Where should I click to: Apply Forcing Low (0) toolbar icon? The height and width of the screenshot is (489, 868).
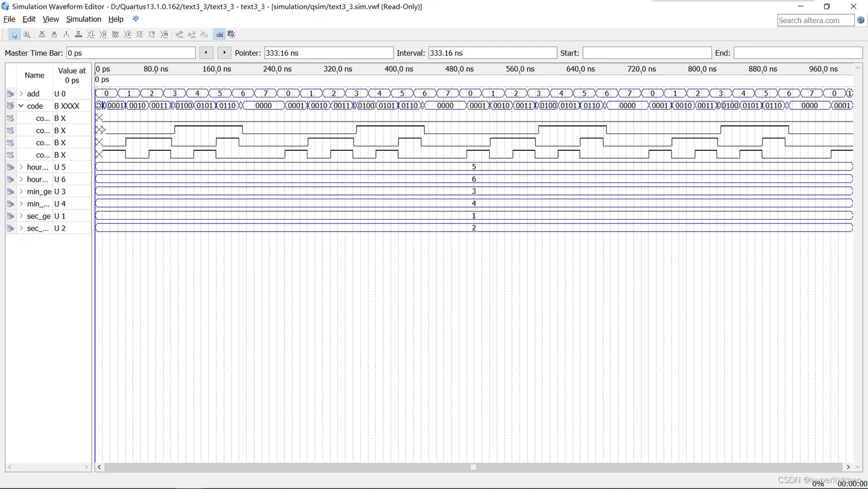click(x=55, y=34)
